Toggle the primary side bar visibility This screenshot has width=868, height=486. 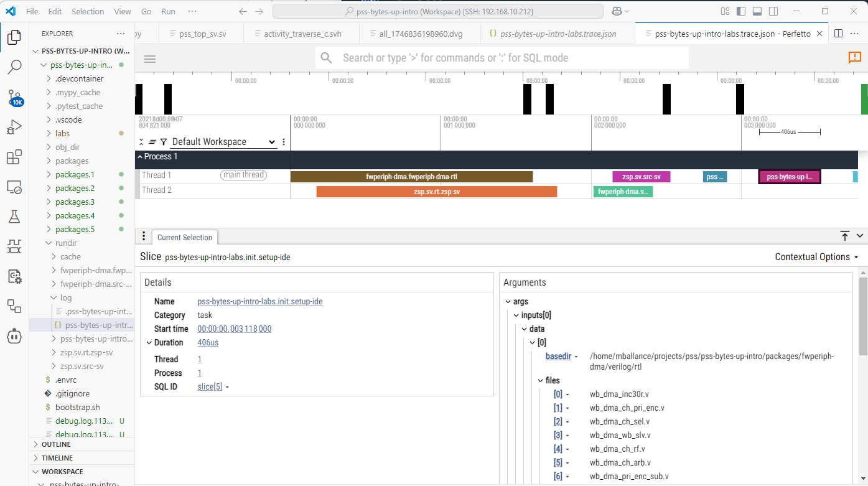[741, 11]
